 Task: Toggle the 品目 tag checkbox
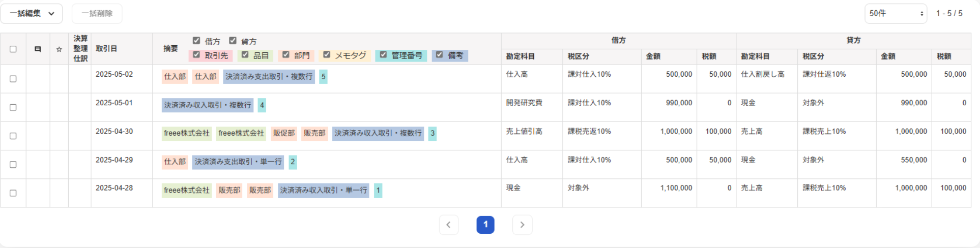(245, 55)
